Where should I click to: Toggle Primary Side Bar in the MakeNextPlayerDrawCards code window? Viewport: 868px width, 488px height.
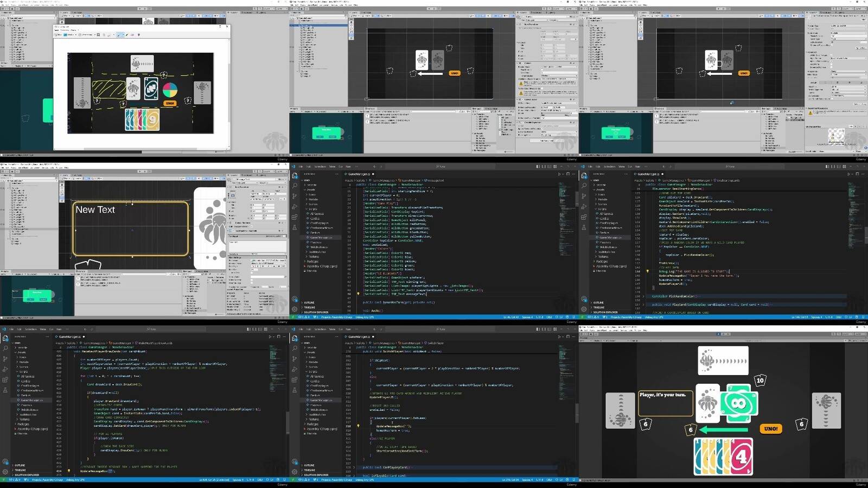click(x=248, y=329)
